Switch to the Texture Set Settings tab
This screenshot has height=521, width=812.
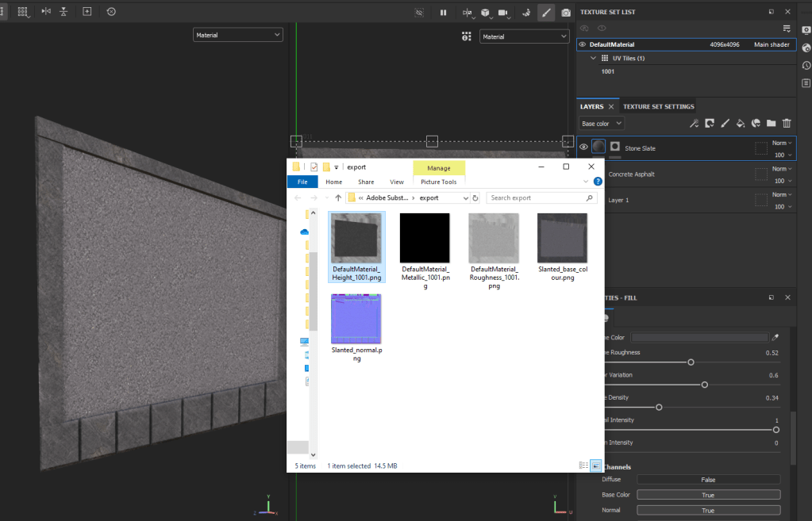[658, 106]
